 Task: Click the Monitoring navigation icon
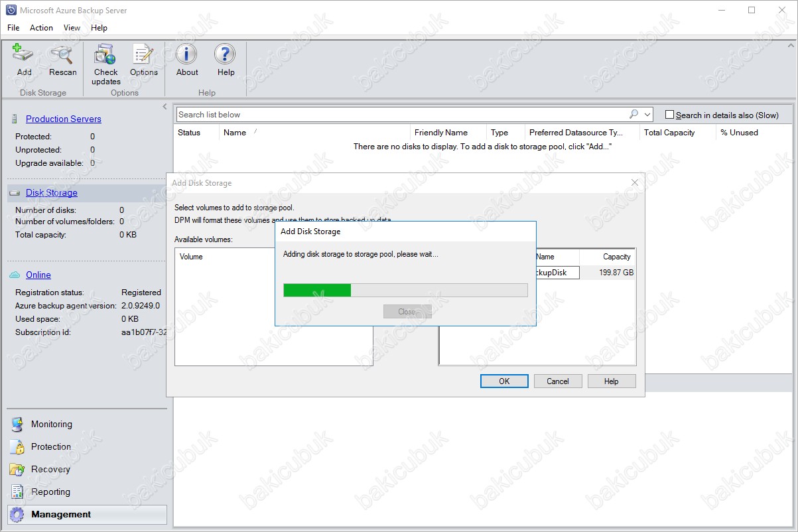pos(17,425)
